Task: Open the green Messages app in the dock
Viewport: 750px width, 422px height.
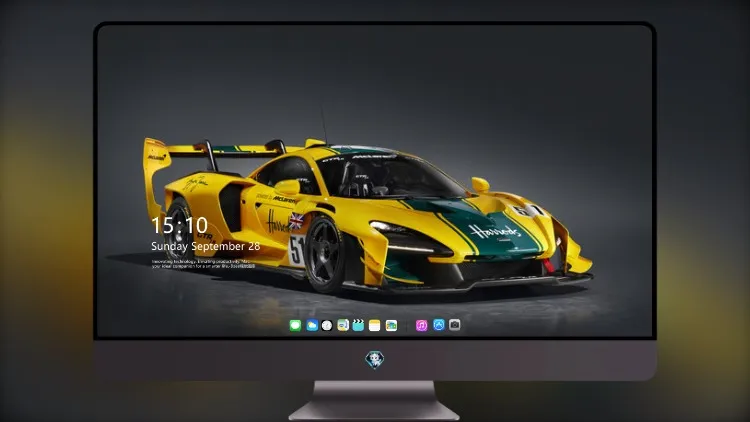Action: 295,326
